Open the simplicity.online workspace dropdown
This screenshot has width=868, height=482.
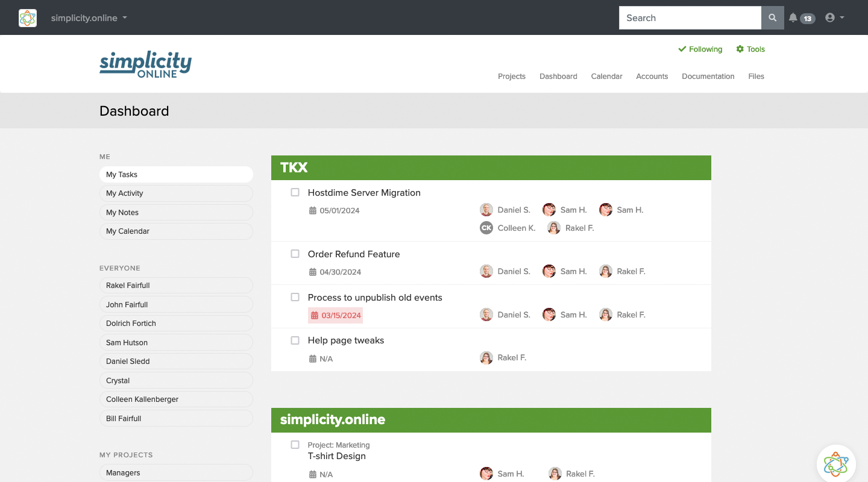click(x=89, y=18)
